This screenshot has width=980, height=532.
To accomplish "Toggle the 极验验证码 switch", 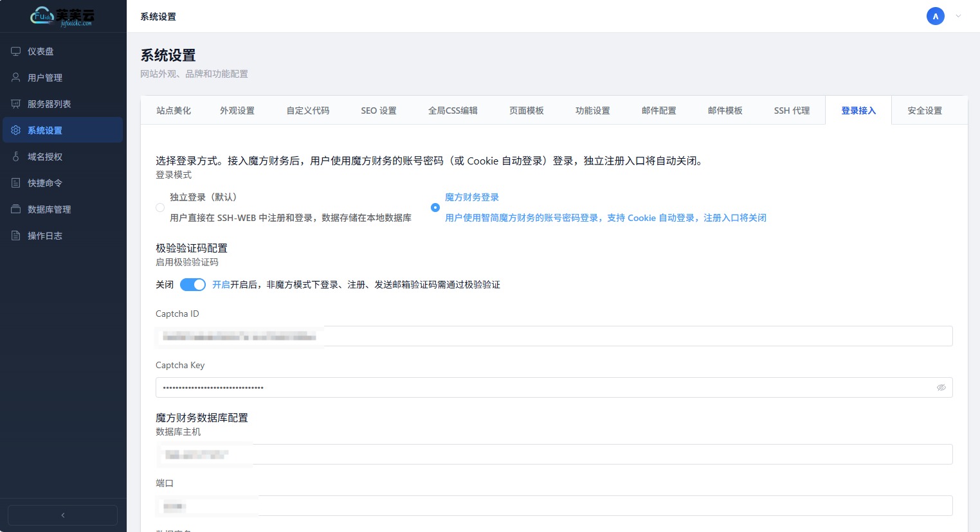I will click(193, 285).
